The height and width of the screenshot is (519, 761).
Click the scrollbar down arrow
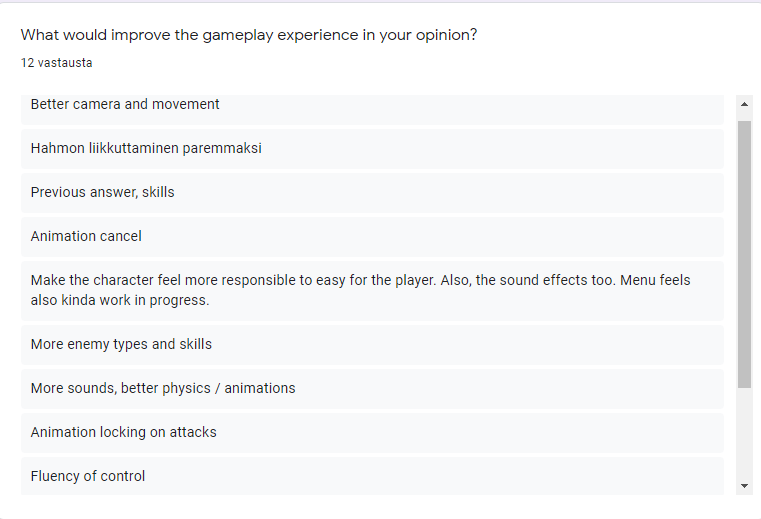pyautogui.click(x=744, y=486)
